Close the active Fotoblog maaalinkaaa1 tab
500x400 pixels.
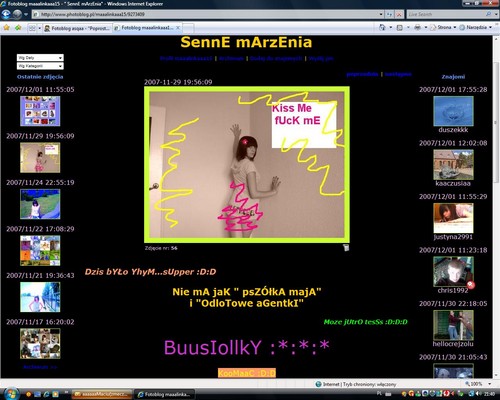[x=178, y=28]
